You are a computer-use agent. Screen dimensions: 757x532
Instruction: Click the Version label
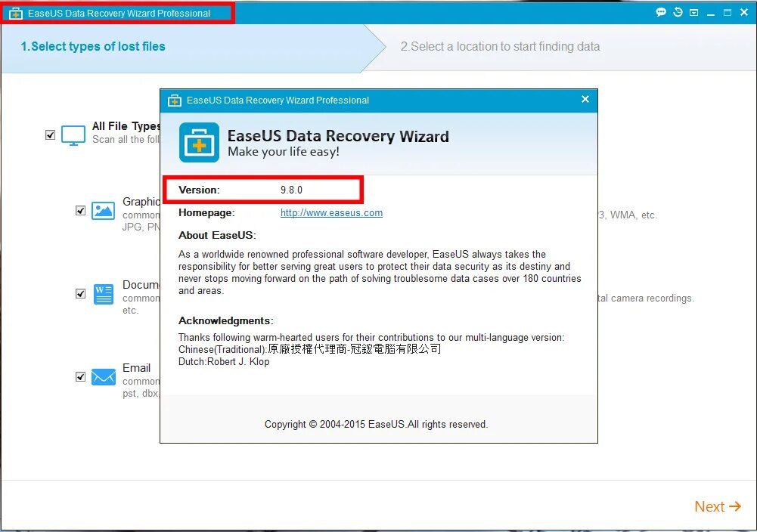(x=199, y=190)
